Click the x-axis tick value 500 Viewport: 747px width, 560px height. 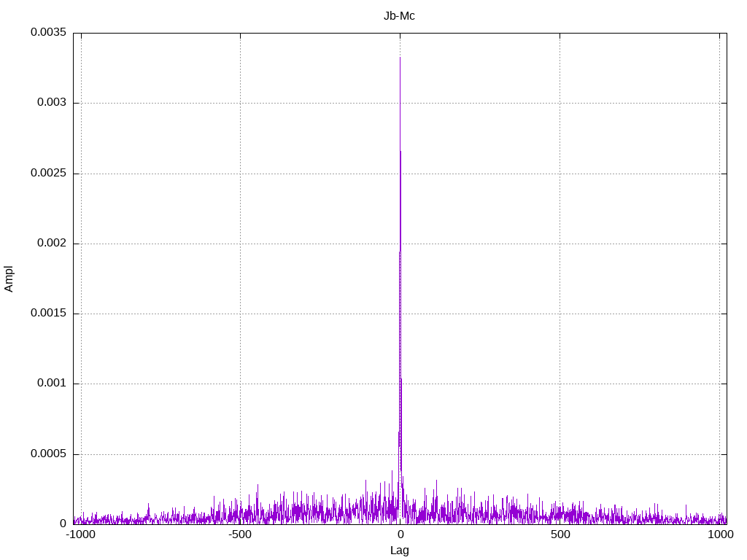tap(560, 534)
